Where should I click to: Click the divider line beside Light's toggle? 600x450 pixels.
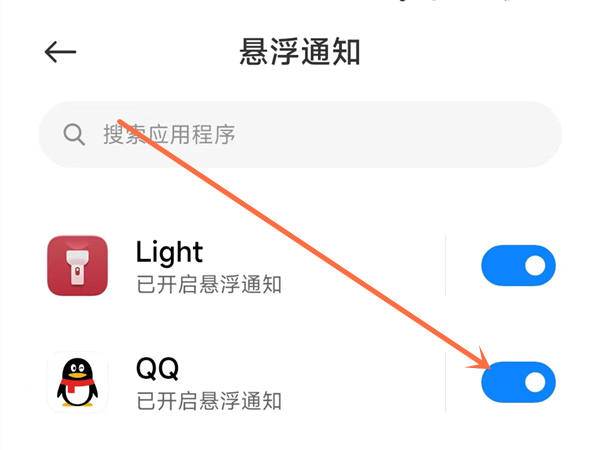[x=445, y=266]
